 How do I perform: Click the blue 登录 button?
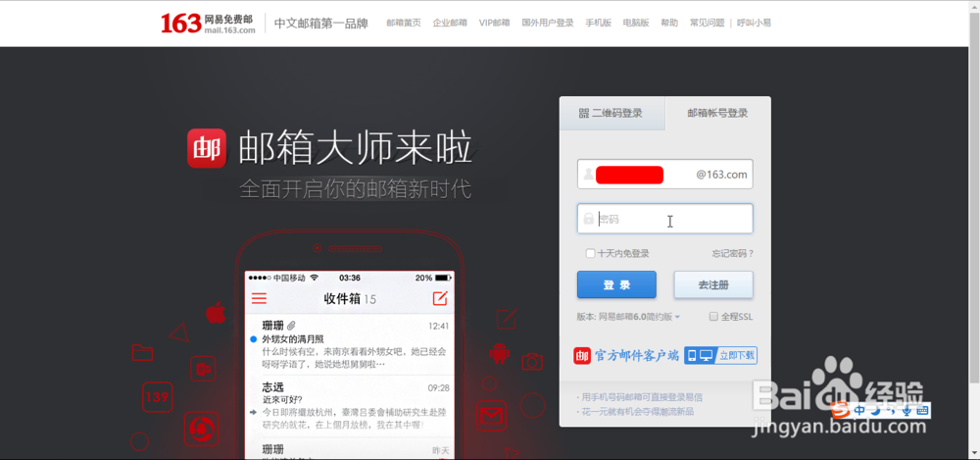[616, 284]
